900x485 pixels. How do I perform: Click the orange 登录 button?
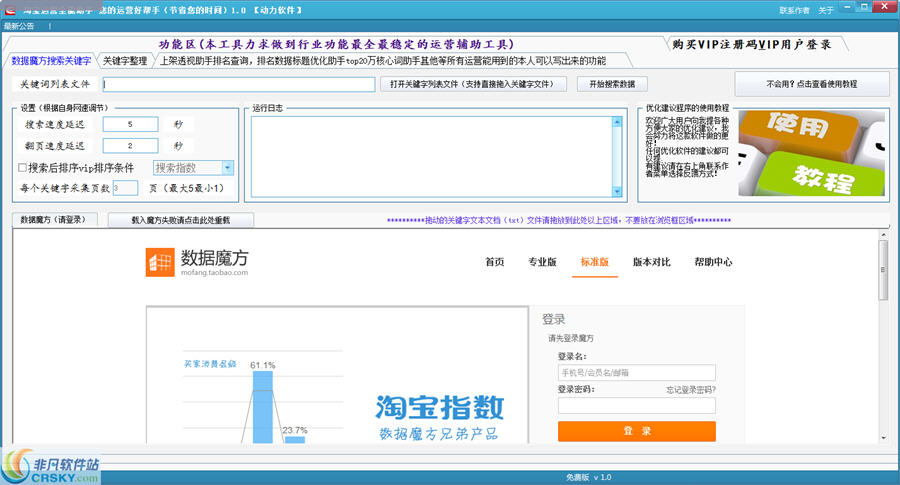637,431
